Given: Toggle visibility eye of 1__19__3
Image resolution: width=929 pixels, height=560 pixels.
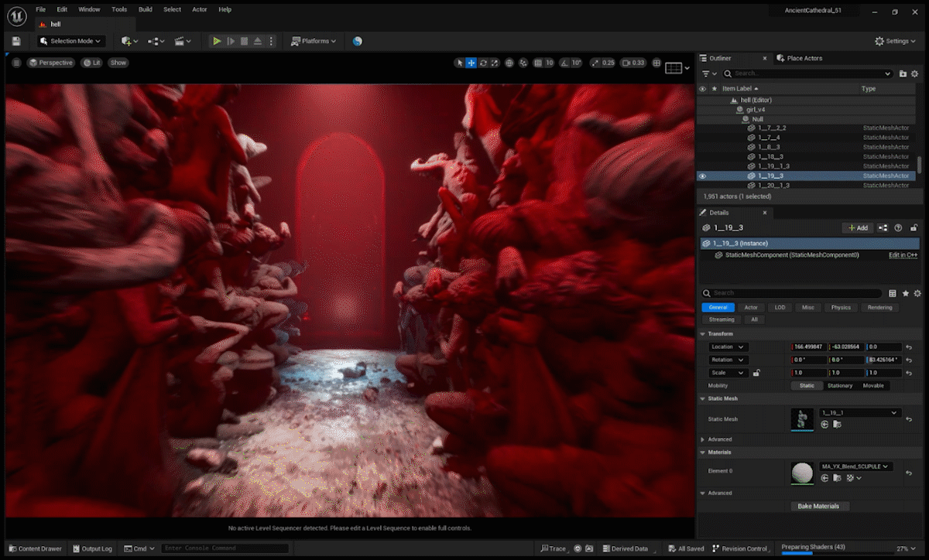Looking at the screenshot, I should (x=703, y=176).
